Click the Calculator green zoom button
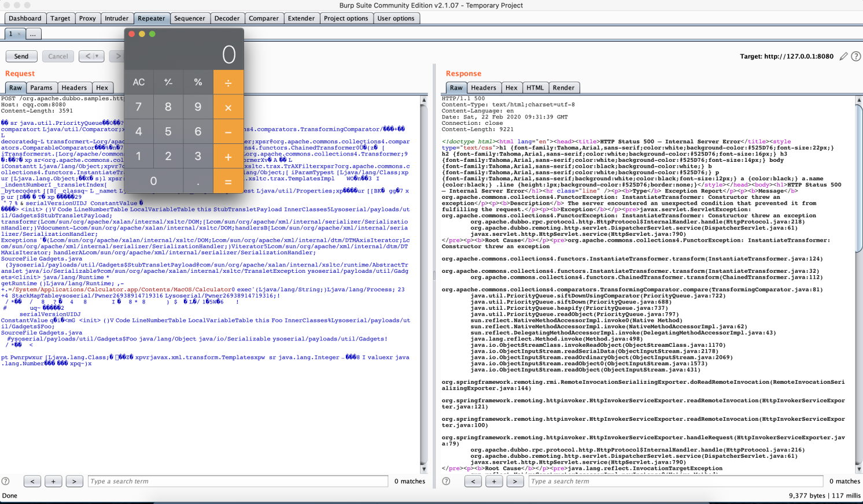 coord(152,34)
